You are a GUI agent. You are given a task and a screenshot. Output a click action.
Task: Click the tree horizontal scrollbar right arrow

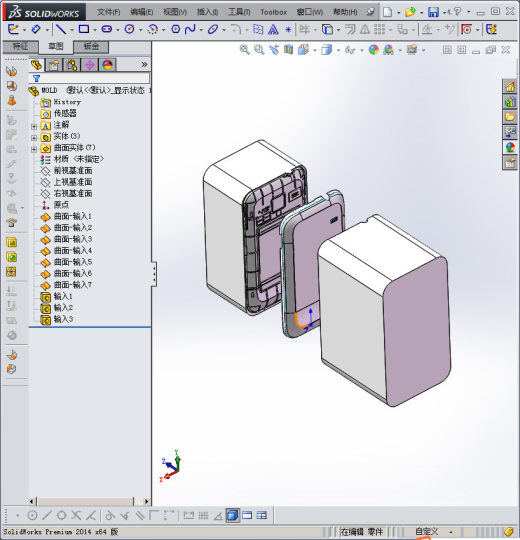click(146, 501)
